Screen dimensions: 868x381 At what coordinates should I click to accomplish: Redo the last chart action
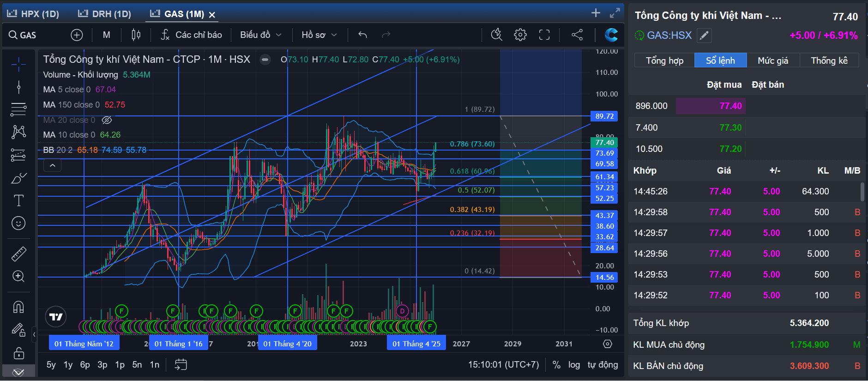[386, 35]
